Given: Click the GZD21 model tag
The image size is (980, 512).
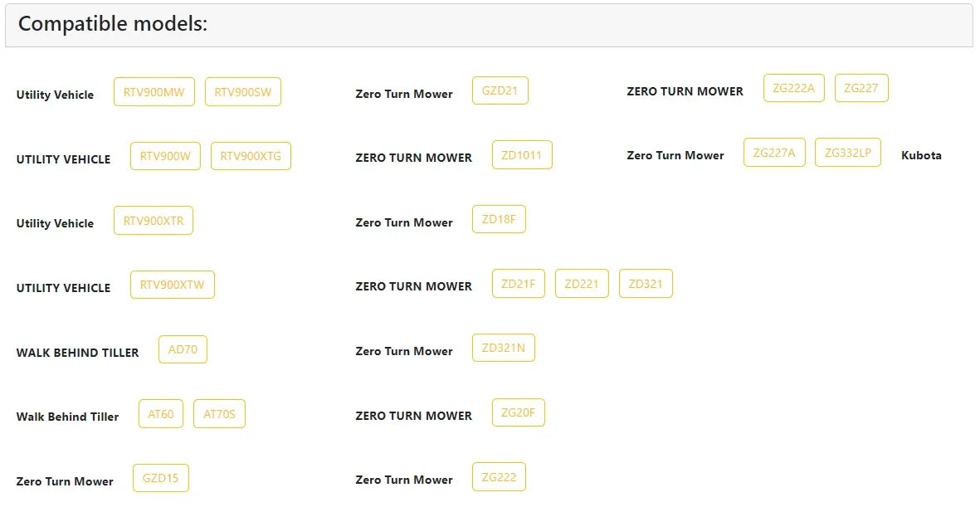Looking at the screenshot, I should point(500,90).
